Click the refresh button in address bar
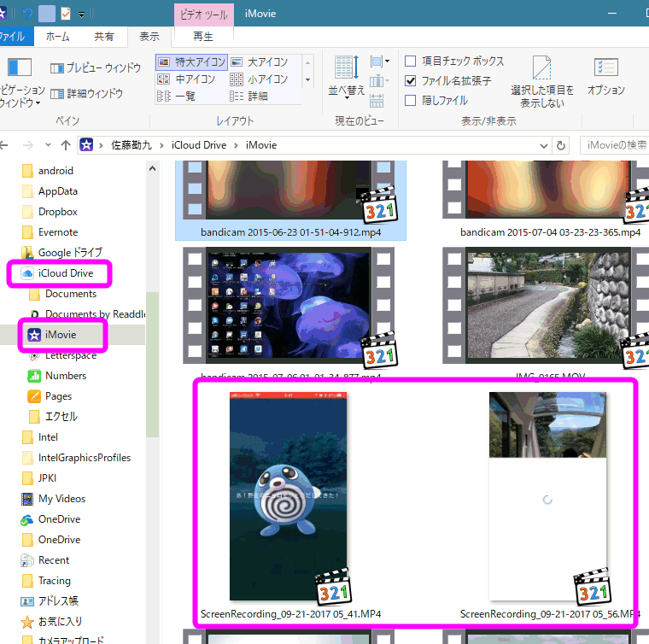Viewport: 649px width, 644px height. pyautogui.click(x=561, y=145)
